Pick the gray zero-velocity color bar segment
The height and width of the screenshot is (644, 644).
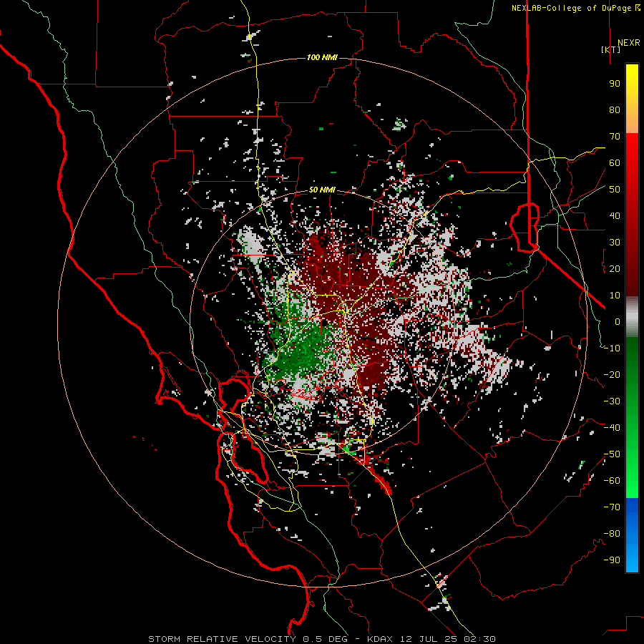632,317
